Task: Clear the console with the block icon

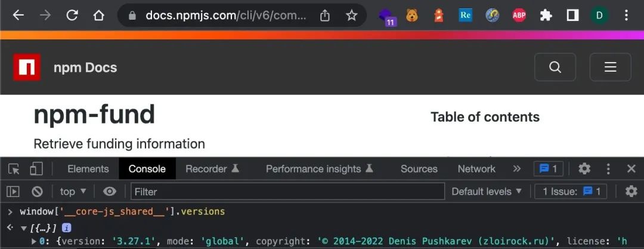Action: pyautogui.click(x=38, y=192)
